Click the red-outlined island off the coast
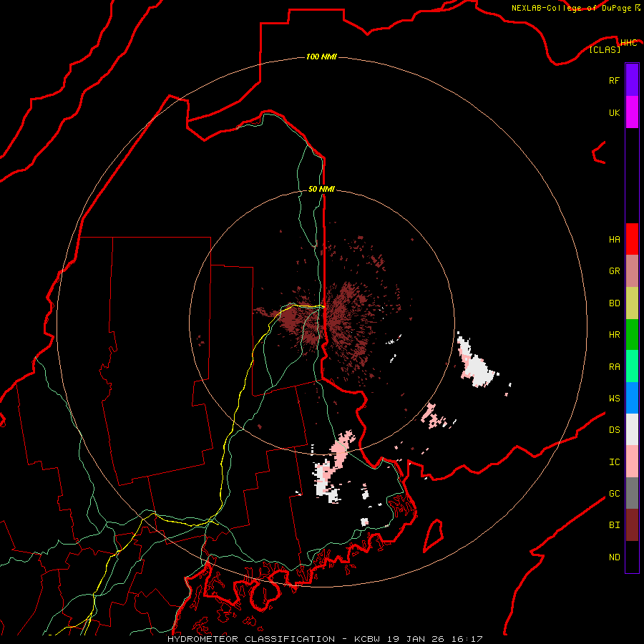This screenshot has width=644, height=644. pyautogui.click(x=434, y=535)
